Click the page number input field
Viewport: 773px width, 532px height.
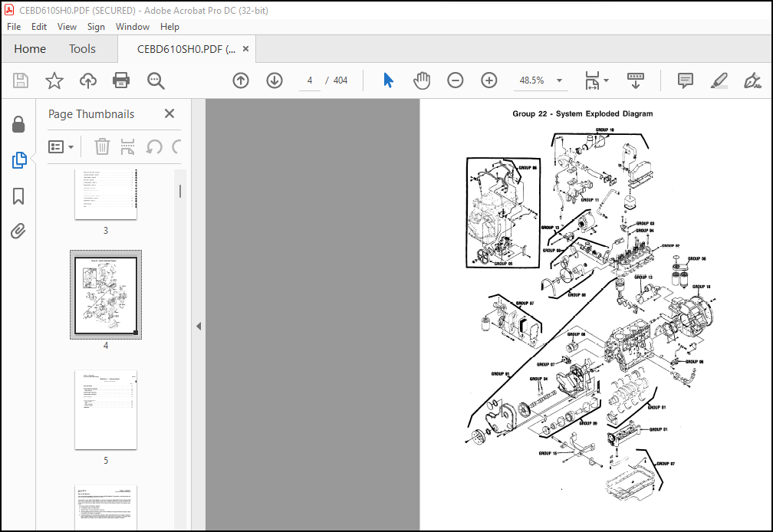click(x=310, y=80)
